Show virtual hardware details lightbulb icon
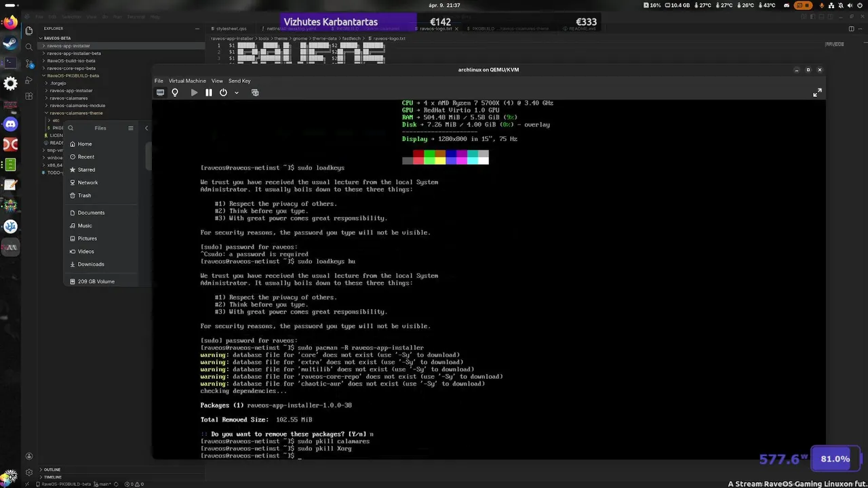Viewport: 868px width, 488px height. [175, 92]
